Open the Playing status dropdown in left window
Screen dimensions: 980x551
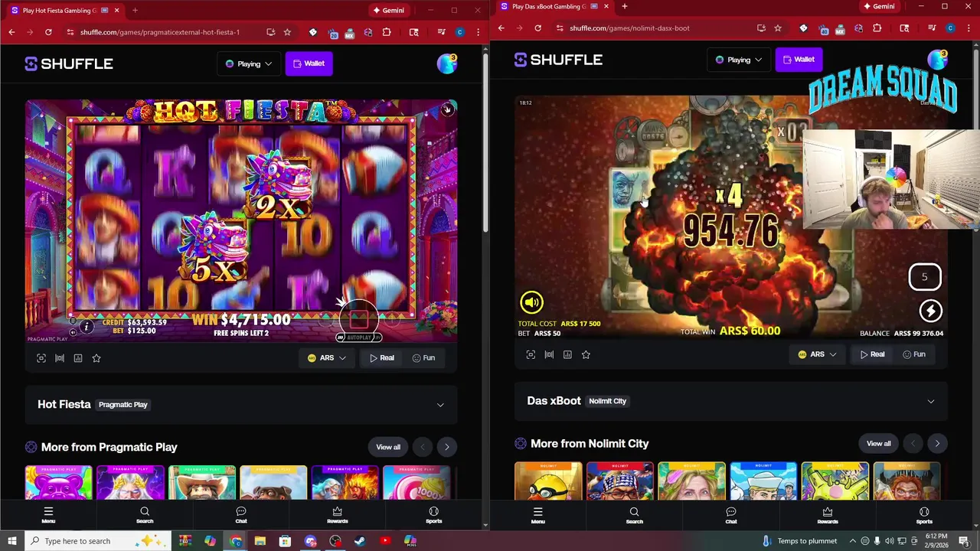pyautogui.click(x=249, y=64)
